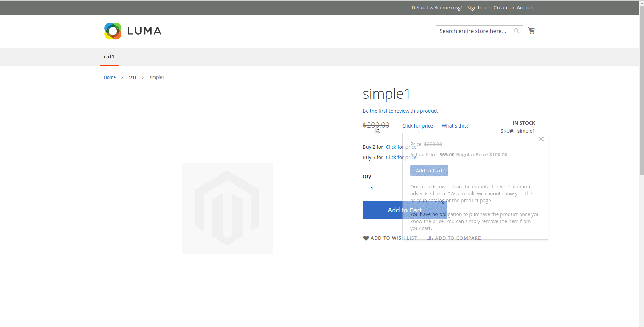The height and width of the screenshot is (327, 644).
Task: Click the main 'Click for price' link
Action: [x=418, y=126]
